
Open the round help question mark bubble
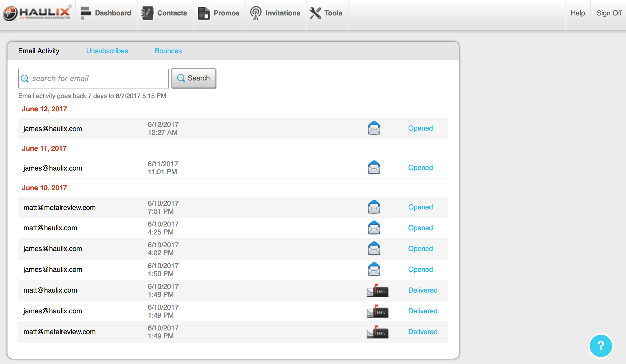coord(601,346)
